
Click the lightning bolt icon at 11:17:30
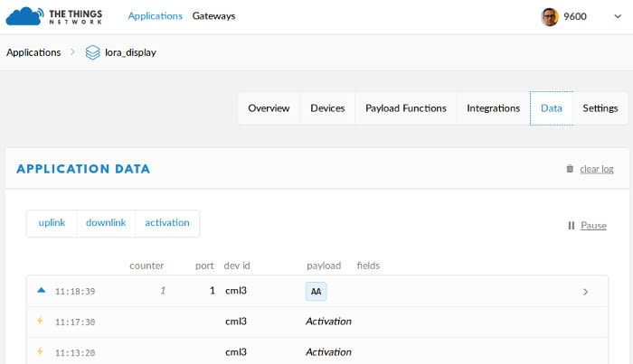(41, 321)
